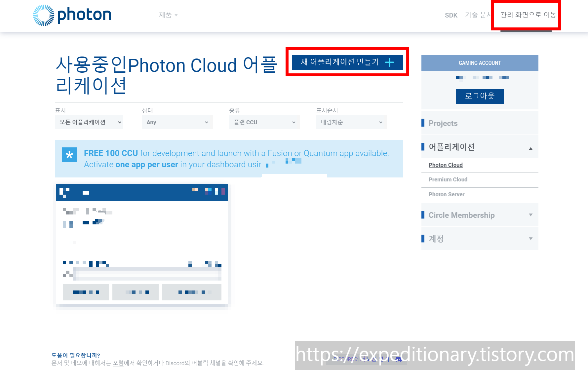Viewport: 588px width, 383px height.
Task: Open the 상태 dropdown showing Any
Action: click(x=177, y=122)
